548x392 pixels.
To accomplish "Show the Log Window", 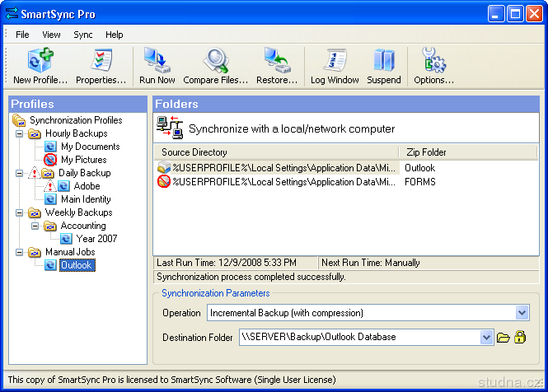I will pyautogui.click(x=334, y=65).
